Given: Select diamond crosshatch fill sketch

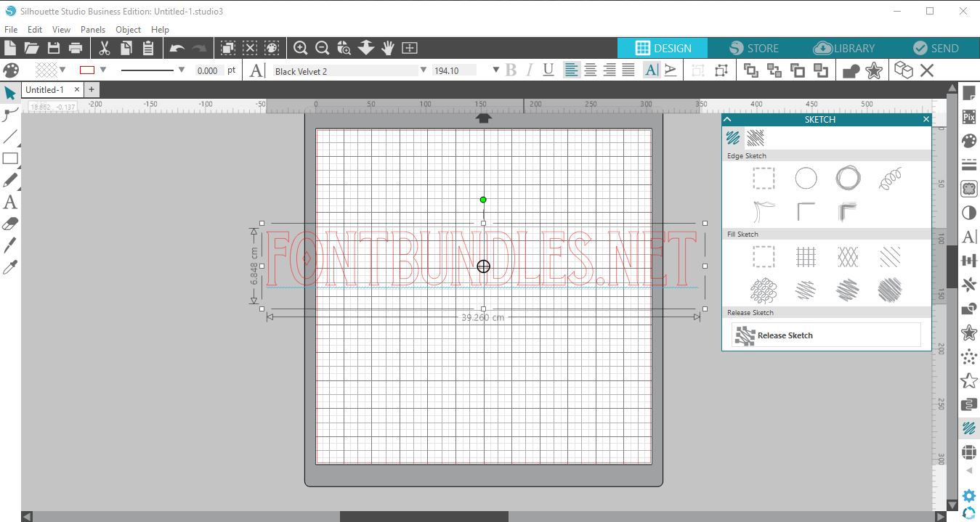Looking at the screenshot, I should [x=848, y=256].
